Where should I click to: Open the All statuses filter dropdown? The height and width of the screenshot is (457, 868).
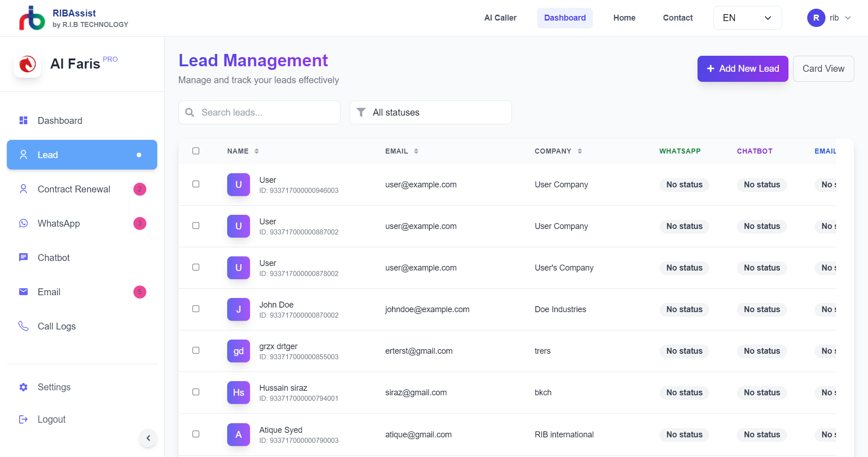click(x=430, y=112)
